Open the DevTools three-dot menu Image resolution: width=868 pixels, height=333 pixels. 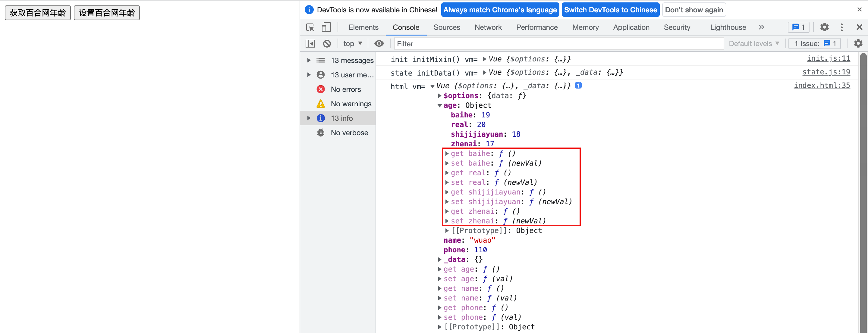(x=841, y=27)
